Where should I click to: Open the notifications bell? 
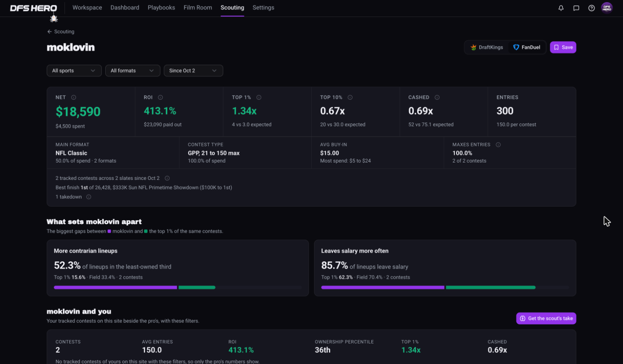(561, 8)
